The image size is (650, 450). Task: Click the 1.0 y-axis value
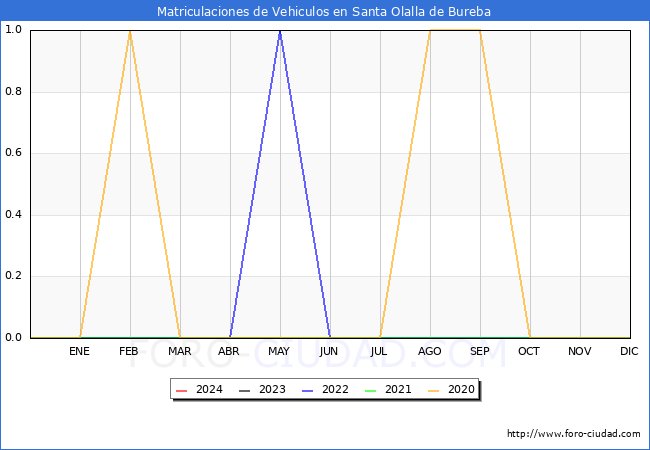(13, 30)
